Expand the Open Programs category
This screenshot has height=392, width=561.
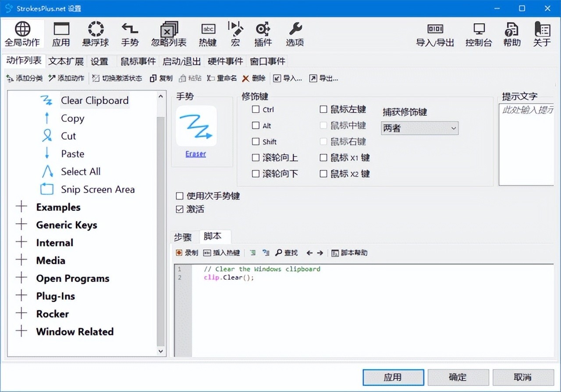click(21, 278)
